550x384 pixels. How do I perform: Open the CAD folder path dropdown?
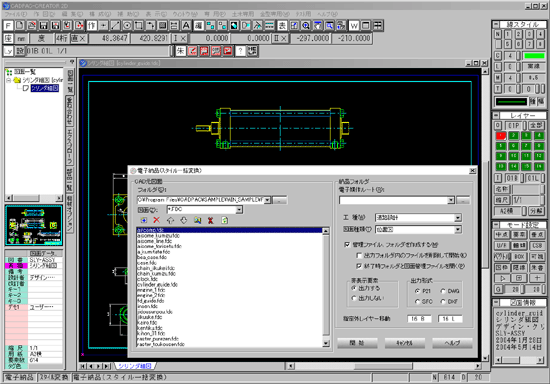click(267, 200)
